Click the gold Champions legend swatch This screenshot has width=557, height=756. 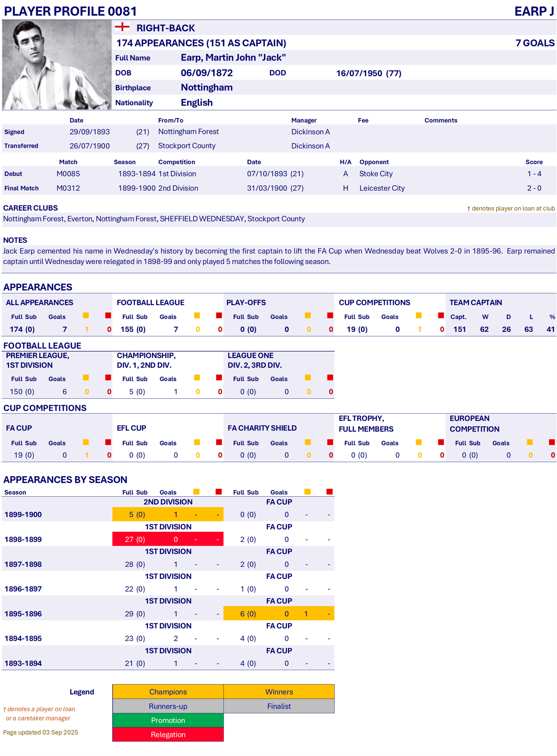168,692
